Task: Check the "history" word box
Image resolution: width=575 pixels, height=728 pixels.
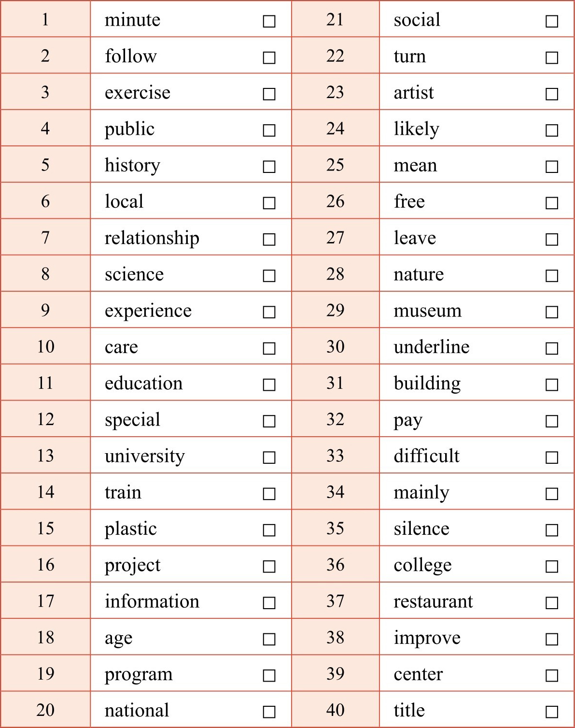Action: (269, 167)
